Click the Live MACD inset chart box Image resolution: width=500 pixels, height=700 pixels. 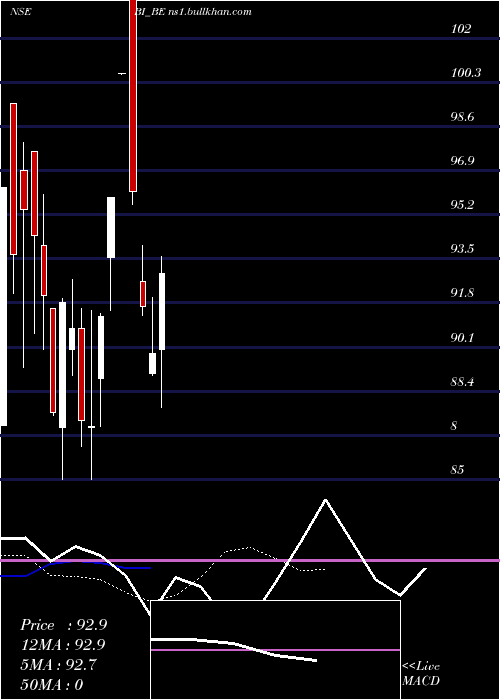[275, 650]
